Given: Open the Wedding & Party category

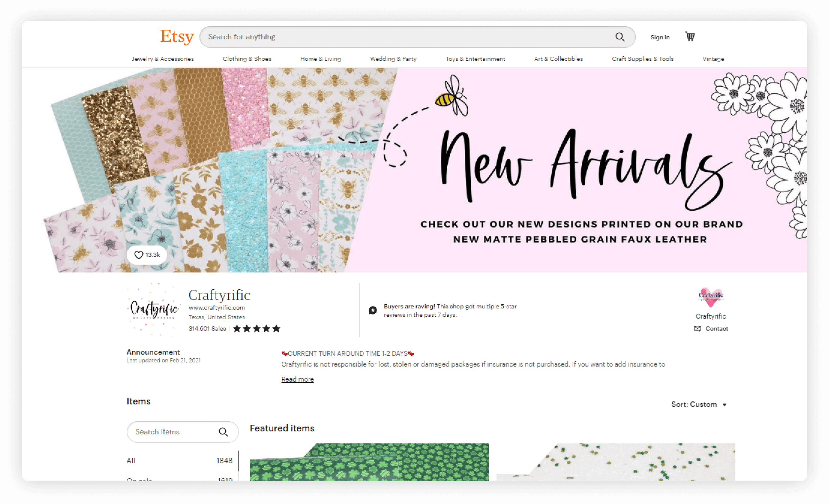Looking at the screenshot, I should pyautogui.click(x=393, y=59).
